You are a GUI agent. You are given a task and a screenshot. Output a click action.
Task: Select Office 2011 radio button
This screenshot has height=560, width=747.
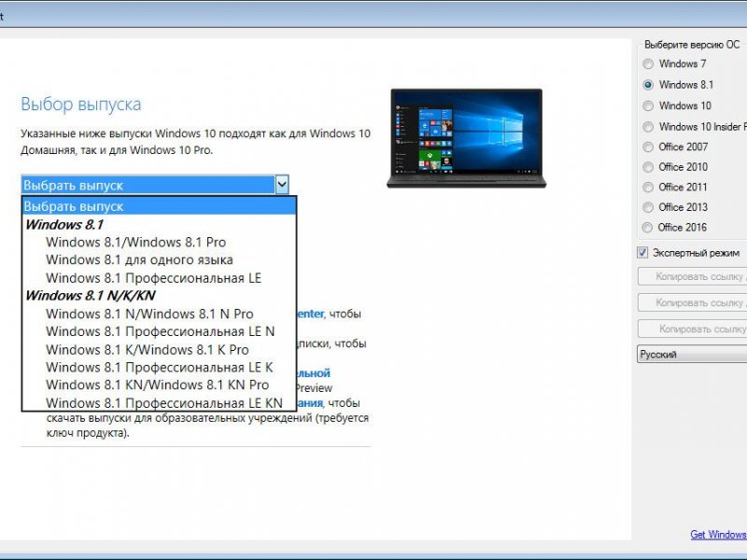pyautogui.click(x=648, y=188)
